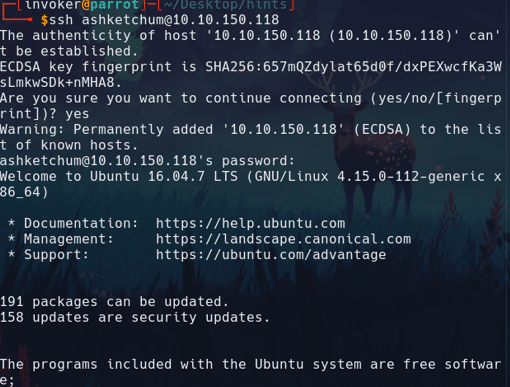Click the asterisk bullet beside Support
This screenshot has height=387, width=510.
pyautogui.click(x=11, y=254)
